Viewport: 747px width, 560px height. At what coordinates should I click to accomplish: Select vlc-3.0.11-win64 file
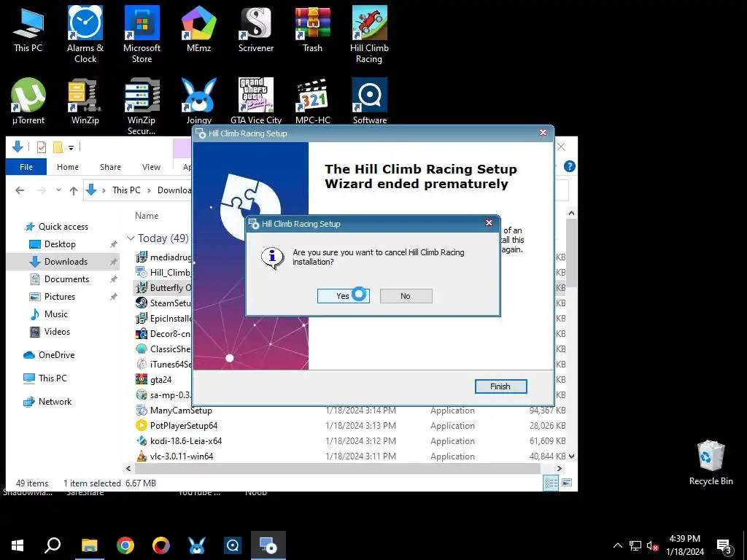[182, 456]
